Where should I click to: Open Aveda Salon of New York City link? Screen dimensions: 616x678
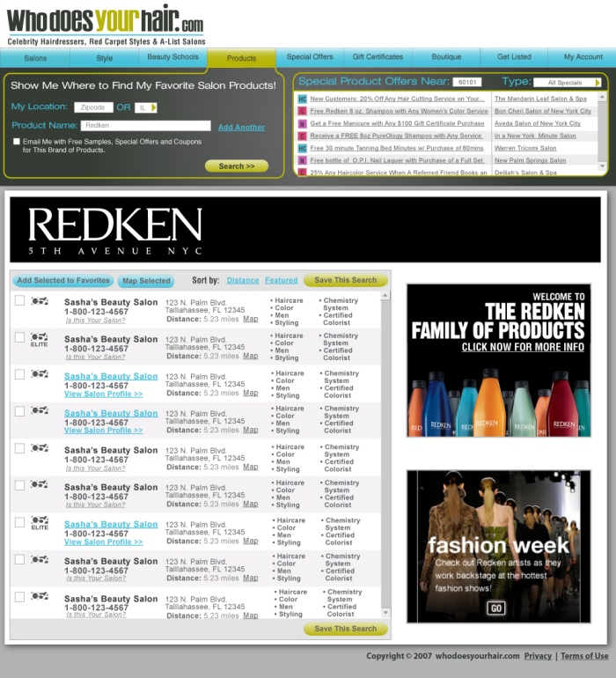click(538, 123)
